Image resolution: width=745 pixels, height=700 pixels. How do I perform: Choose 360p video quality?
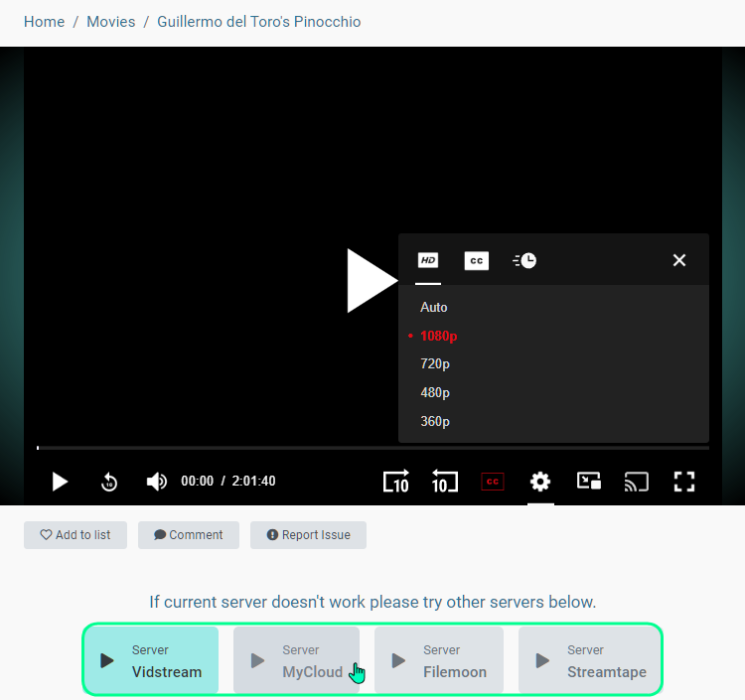coord(435,421)
